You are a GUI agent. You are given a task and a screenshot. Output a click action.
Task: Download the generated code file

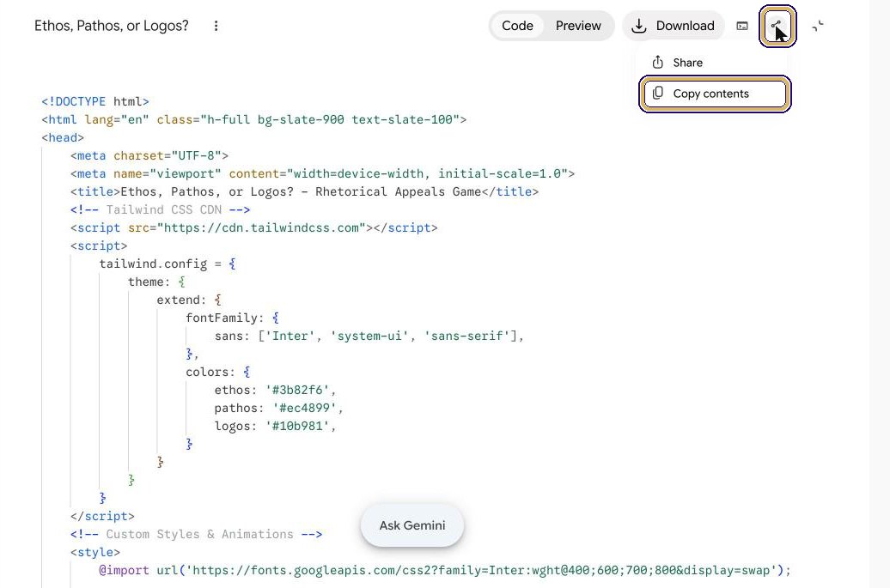point(674,26)
